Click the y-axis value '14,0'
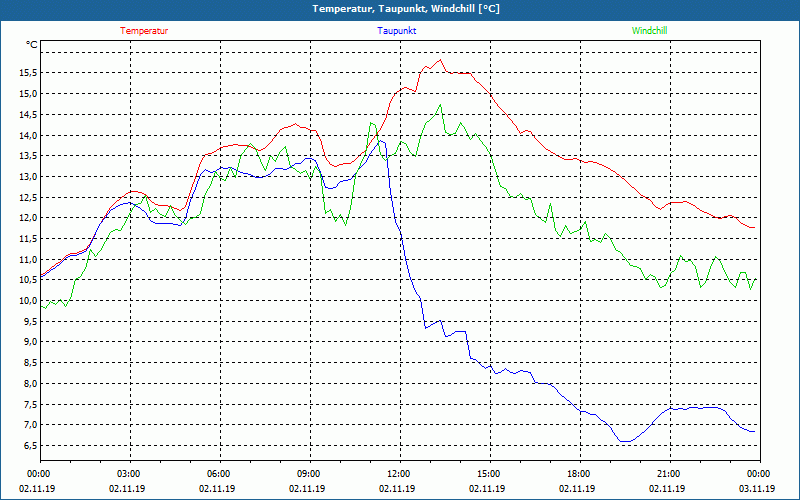 (x=28, y=135)
